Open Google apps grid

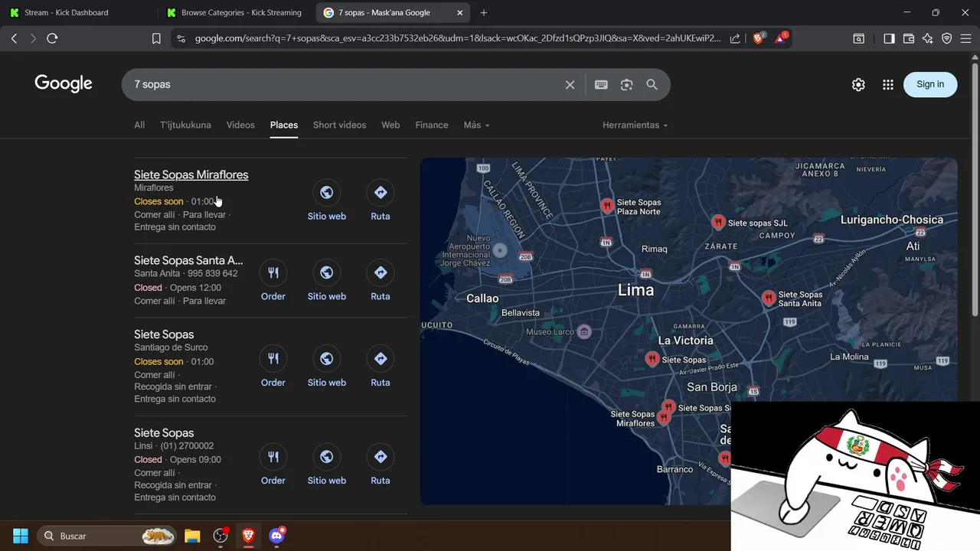point(888,85)
